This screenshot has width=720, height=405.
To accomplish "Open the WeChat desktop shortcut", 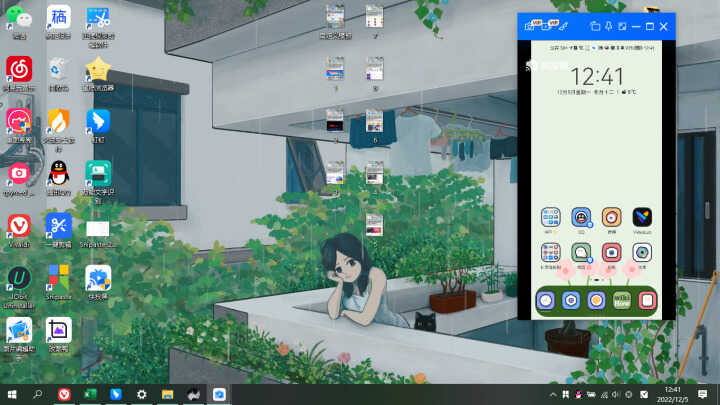I will click(19, 19).
